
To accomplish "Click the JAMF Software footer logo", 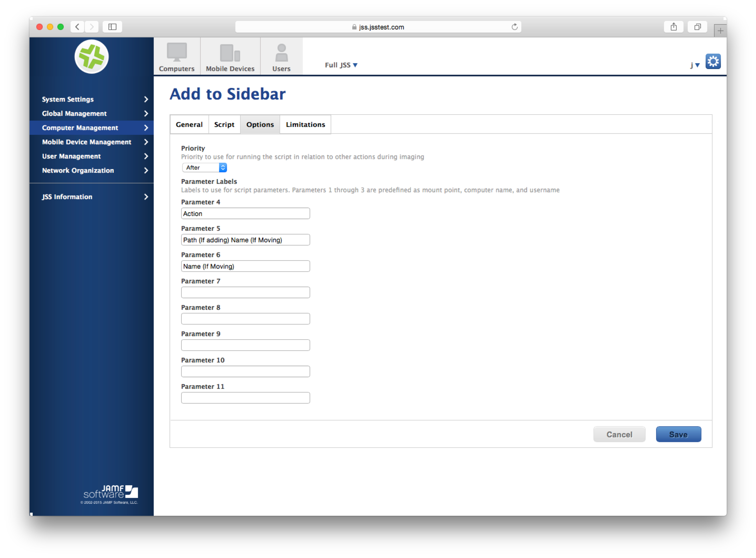I will pos(111,491).
